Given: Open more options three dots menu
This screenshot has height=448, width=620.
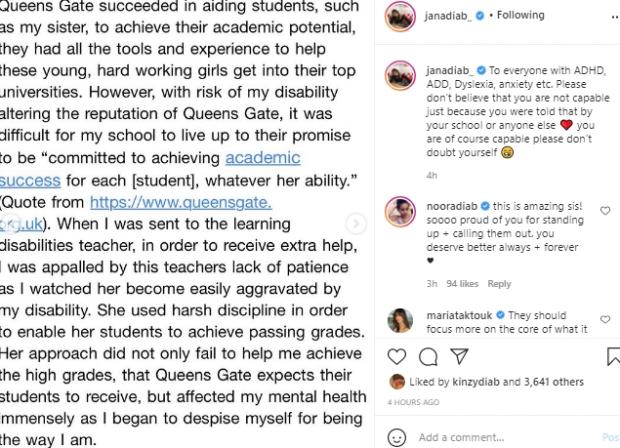Looking at the screenshot, I should coord(615,17).
